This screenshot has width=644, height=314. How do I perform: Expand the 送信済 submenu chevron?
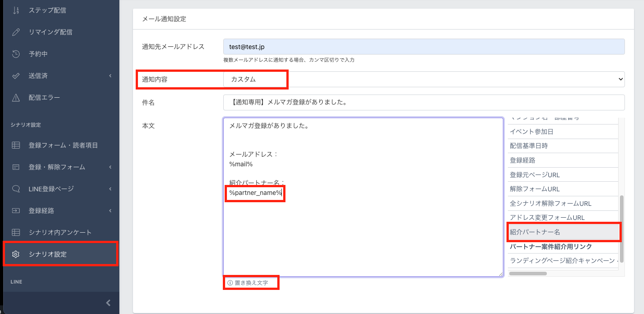pos(110,76)
